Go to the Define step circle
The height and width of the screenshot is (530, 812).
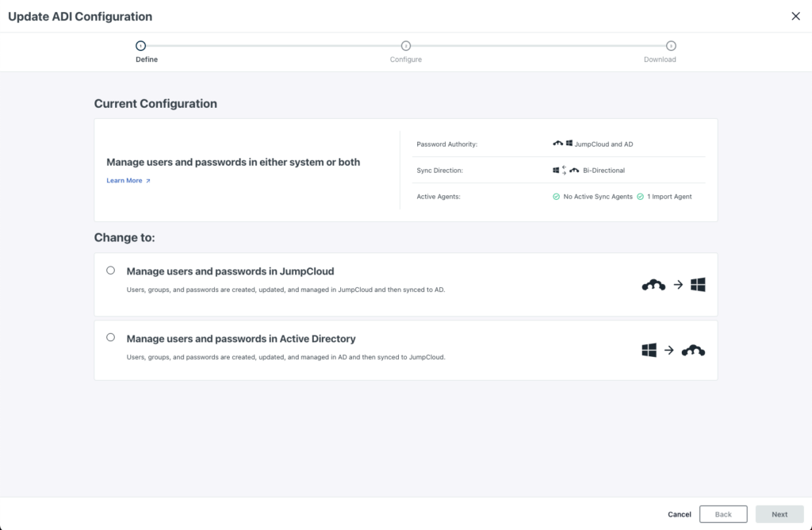click(140, 46)
